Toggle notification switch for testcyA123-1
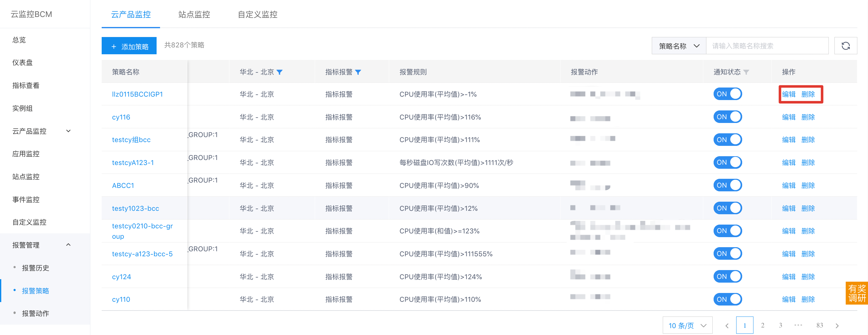Image resolution: width=868 pixels, height=335 pixels. click(727, 162)
